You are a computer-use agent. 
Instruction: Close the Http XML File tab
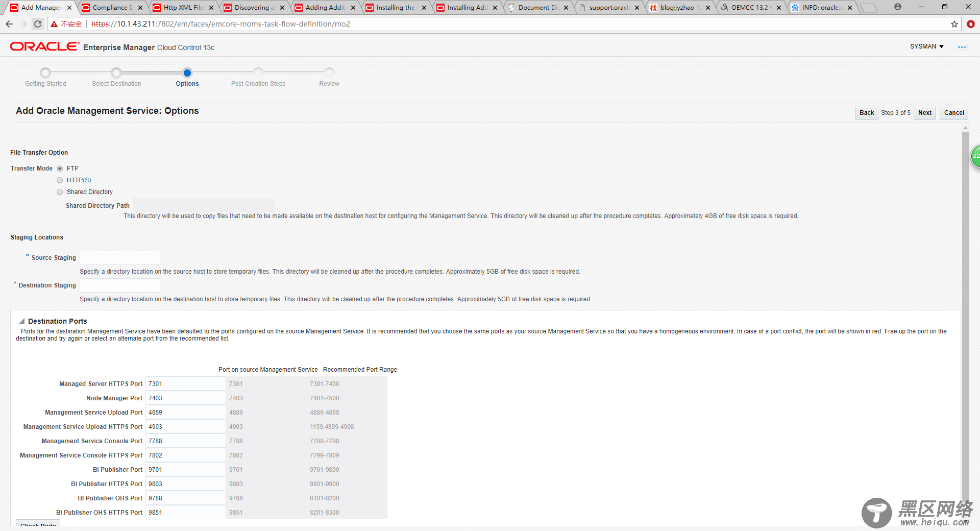211,8
